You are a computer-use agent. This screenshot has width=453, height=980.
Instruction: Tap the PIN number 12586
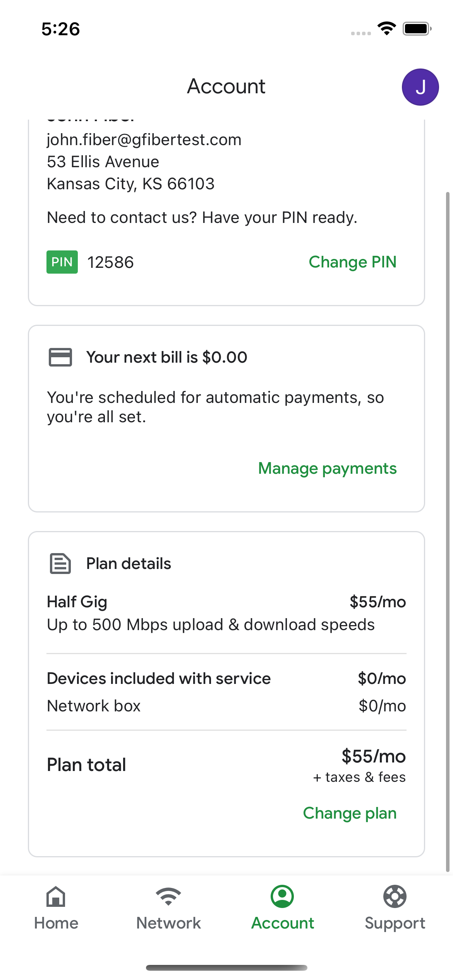[x=111, y=262]
